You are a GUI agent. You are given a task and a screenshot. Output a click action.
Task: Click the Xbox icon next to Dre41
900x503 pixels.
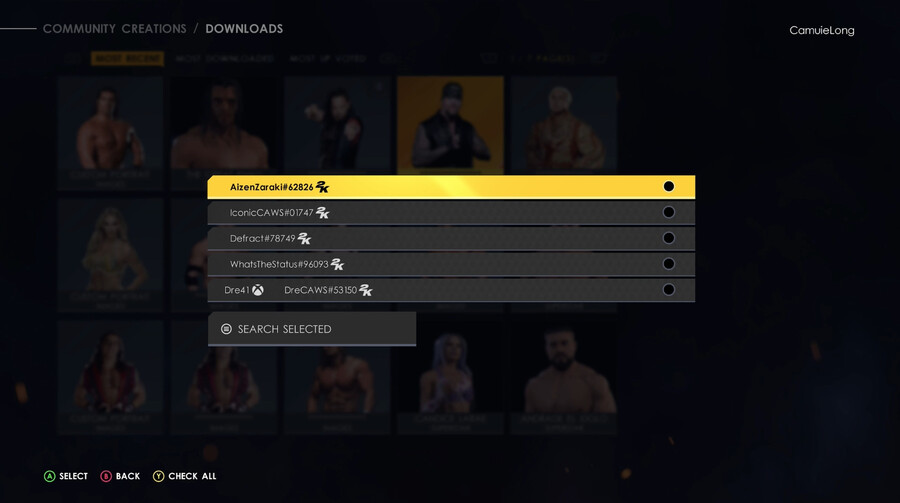coord(258,291)
